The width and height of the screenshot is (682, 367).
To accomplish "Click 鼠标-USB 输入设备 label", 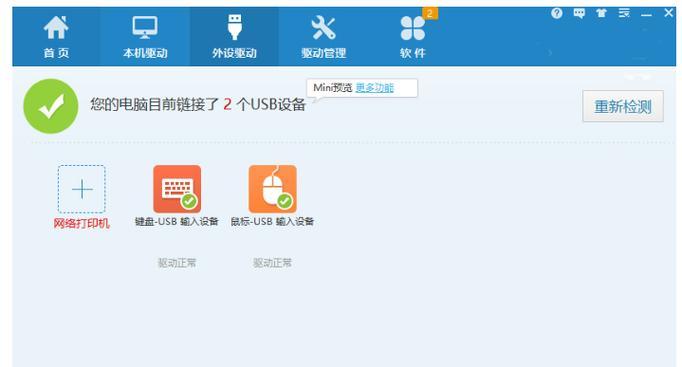I will (x=272, y=222).
